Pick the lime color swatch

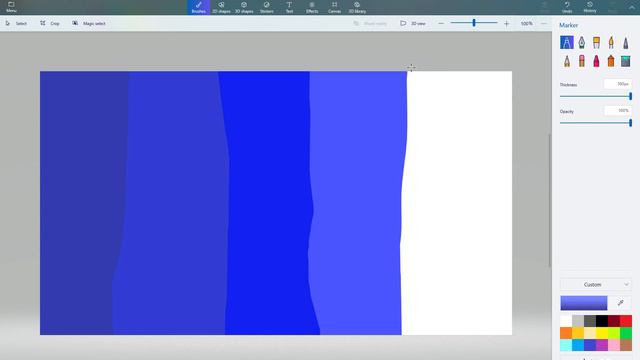point(614,333)
